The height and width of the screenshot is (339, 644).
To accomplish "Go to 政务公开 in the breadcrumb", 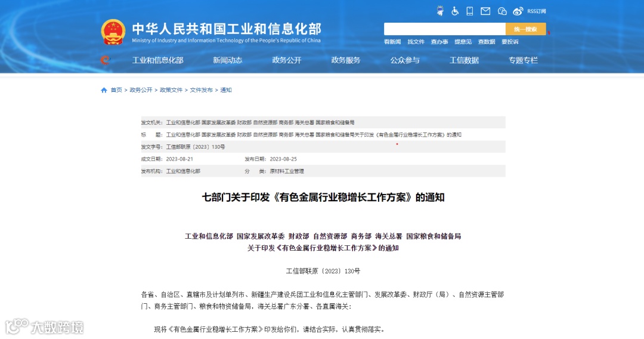I will (141, 90).
